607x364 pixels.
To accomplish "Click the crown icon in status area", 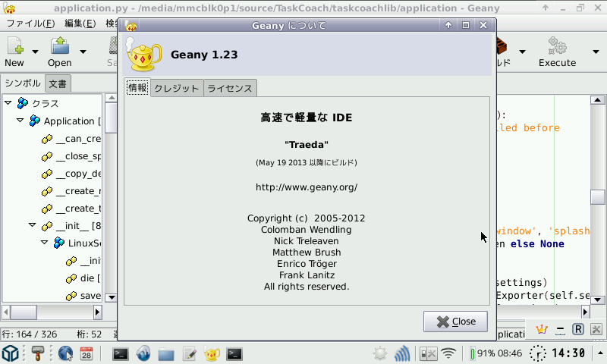I will click(541, 330).
